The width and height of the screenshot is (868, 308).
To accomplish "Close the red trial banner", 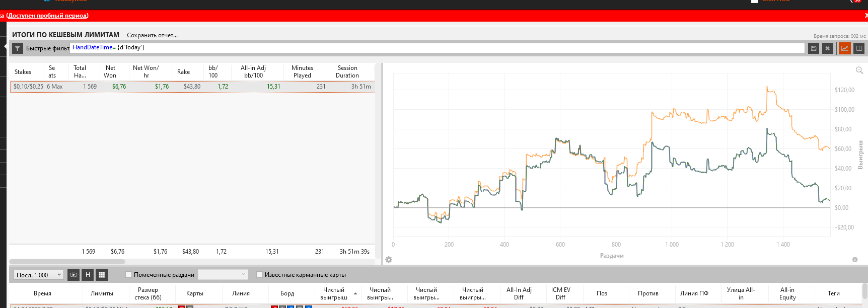I will 865,16.
